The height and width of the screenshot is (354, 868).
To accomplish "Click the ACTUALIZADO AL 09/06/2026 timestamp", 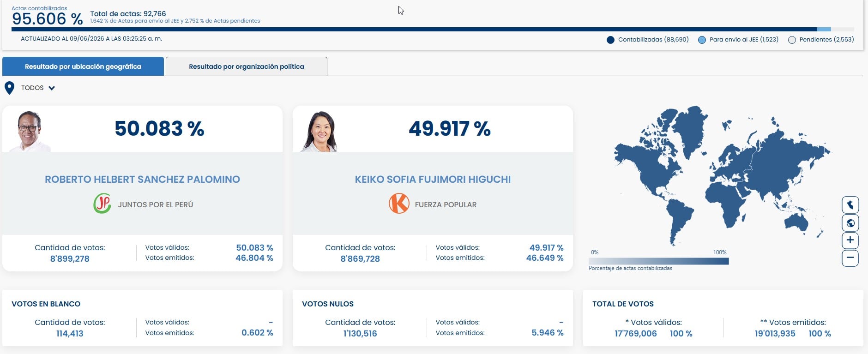I will tap(91, 39).
